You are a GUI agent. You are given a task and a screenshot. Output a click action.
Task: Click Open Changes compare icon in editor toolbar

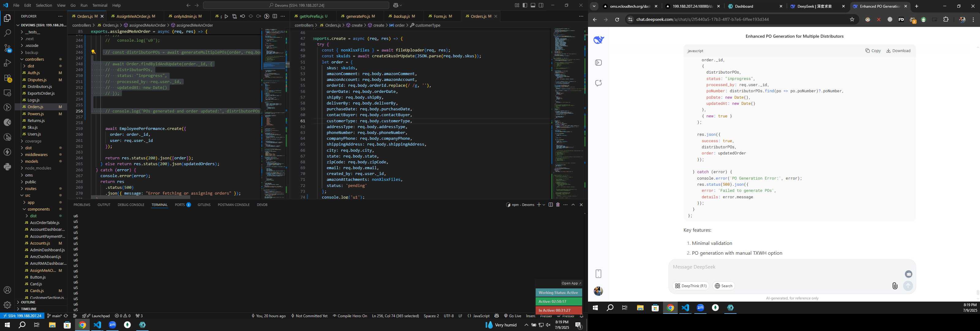(234, 16)
